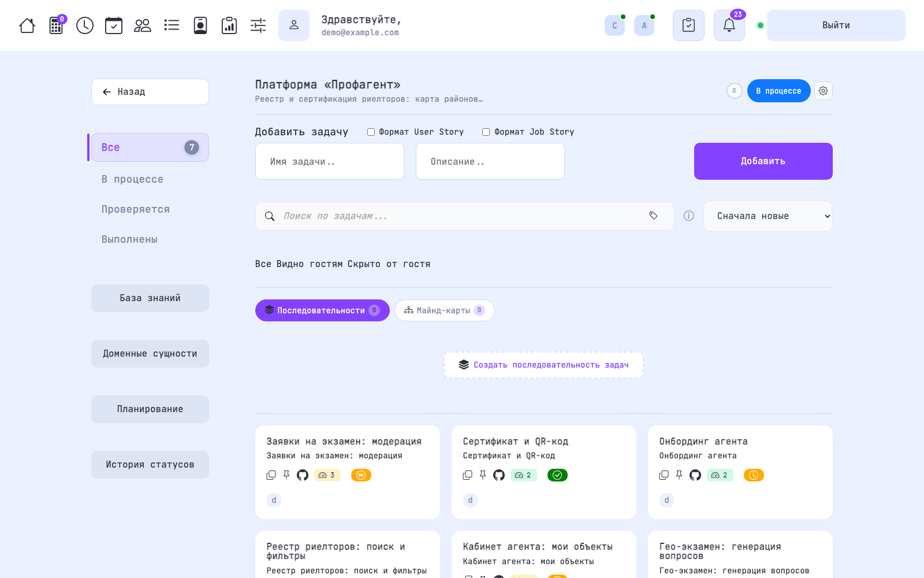Open the home page icon

(27, 25)
